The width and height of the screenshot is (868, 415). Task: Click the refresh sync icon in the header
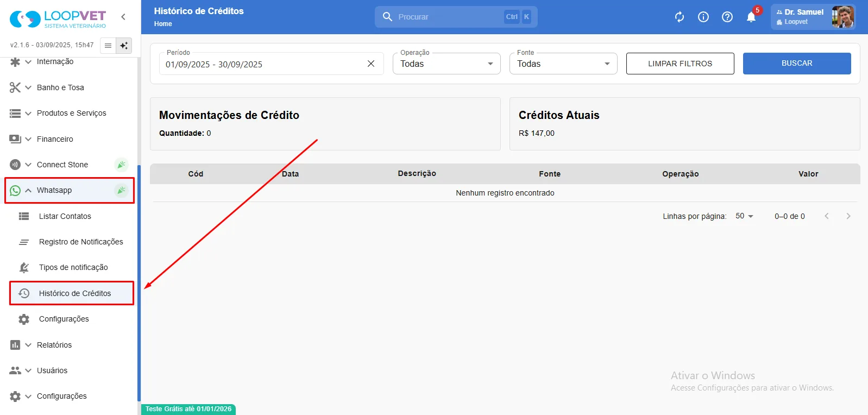coord(680,17)
